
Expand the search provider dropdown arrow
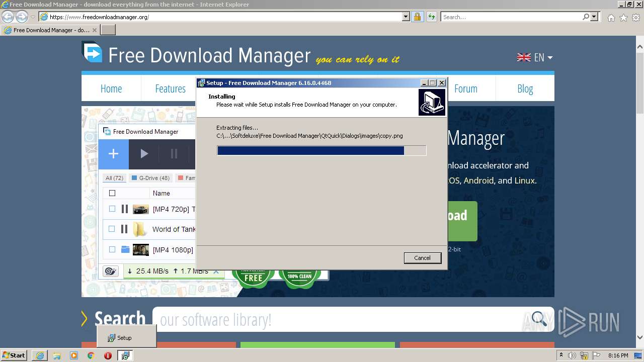(595, 17)
